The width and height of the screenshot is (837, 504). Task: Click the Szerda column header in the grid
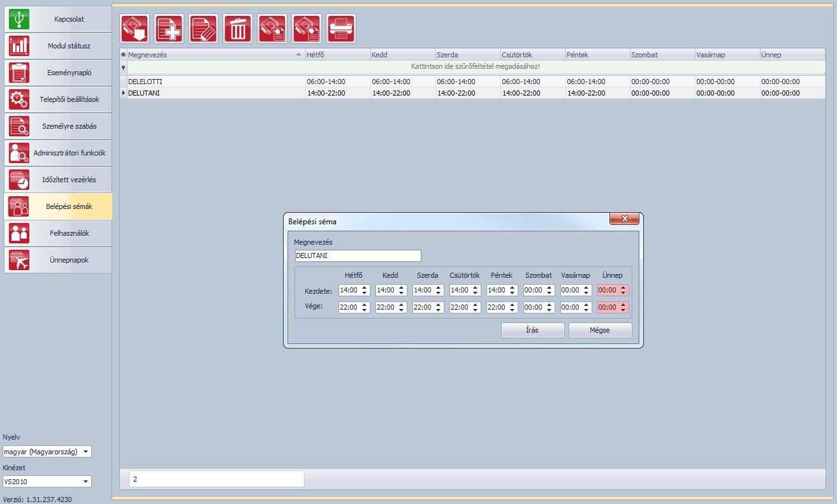[x=468, y=55]
